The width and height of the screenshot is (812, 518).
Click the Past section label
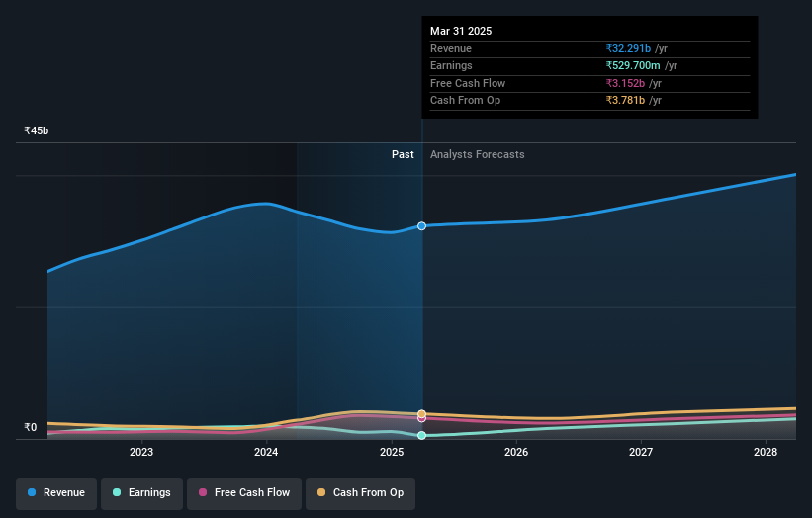pos(403,155)
